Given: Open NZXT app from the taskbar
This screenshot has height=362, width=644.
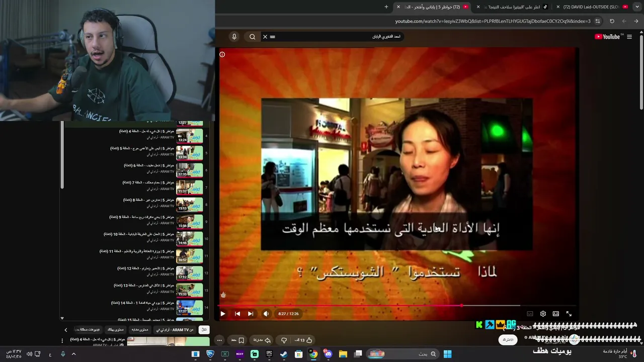Looking at the screenshot, I should click(239, 354).
